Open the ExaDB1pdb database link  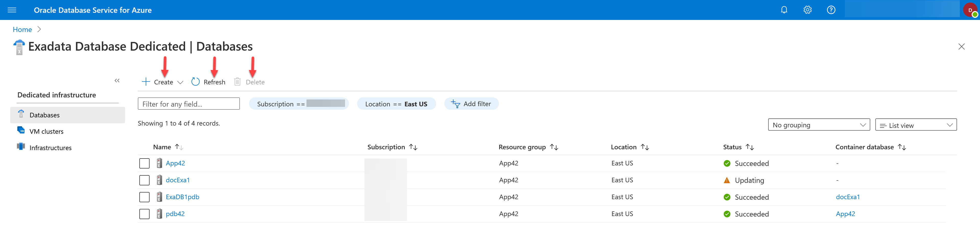tap(183, 197)
